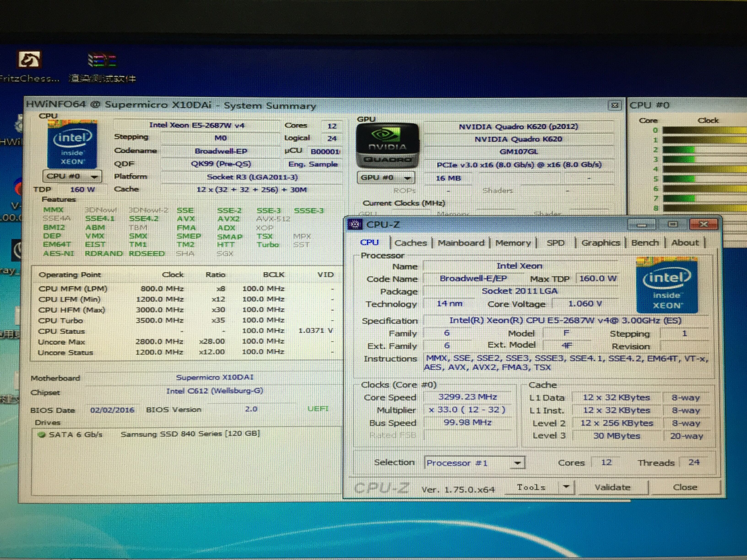Click the Threads value 24 in CPU-Z
The height and width of the screenshot is (560, 747).
pyautogui.click(x=694, y=462)
